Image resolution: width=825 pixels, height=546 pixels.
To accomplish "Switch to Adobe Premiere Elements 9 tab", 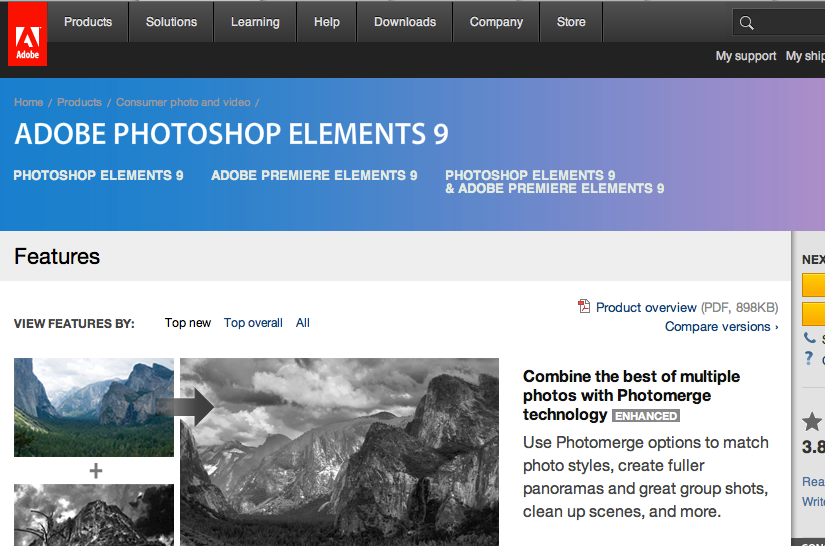I will (314, 176).
